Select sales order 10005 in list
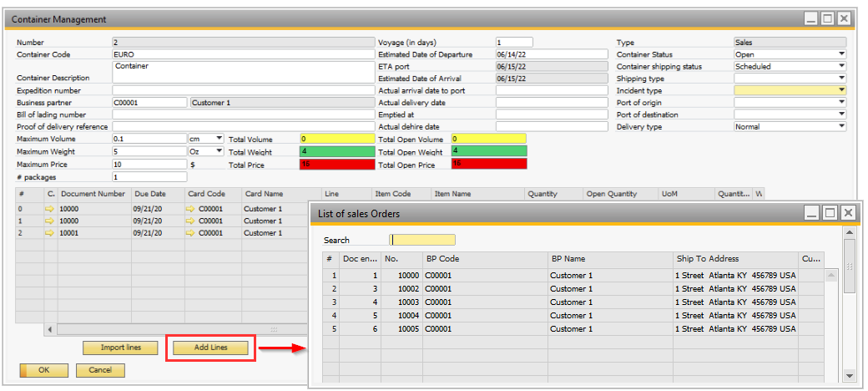The height and width of the screenshot is (391, 868). pos(573,329)
